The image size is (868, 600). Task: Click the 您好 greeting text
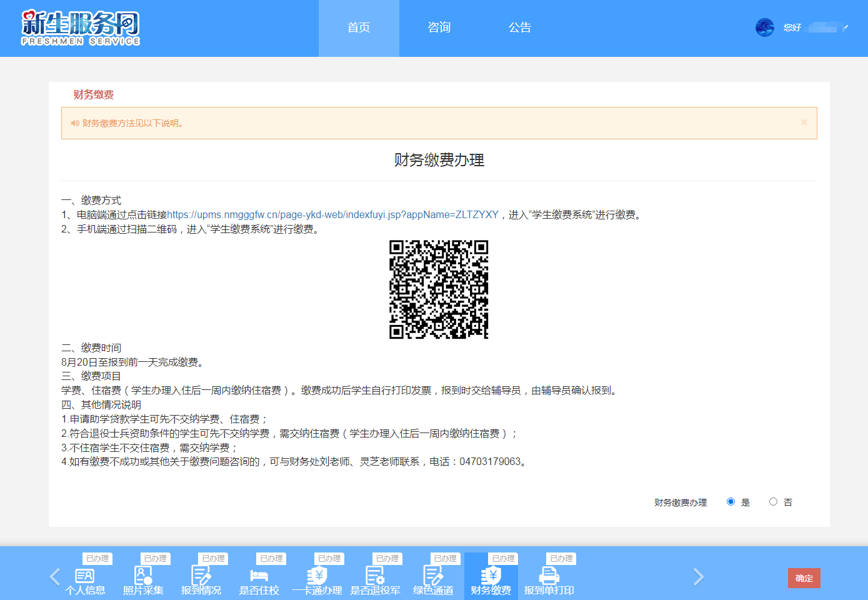pos(792,27)
